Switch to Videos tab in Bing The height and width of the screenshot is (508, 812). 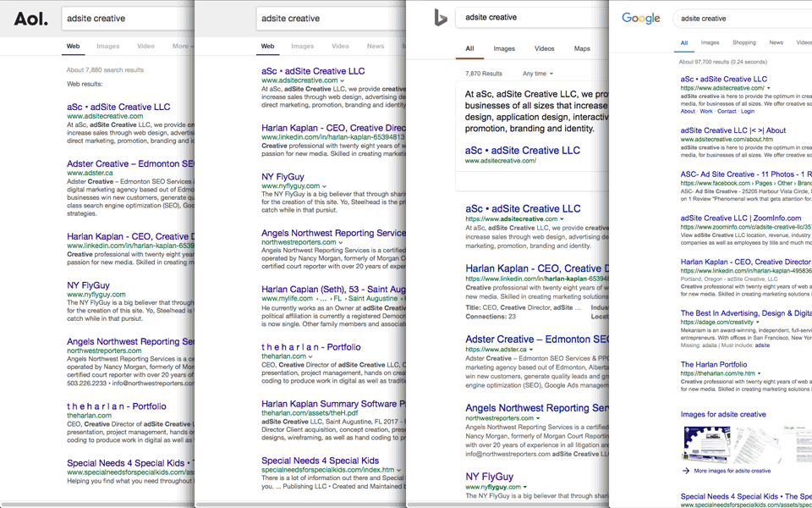[x=544, y=48]
